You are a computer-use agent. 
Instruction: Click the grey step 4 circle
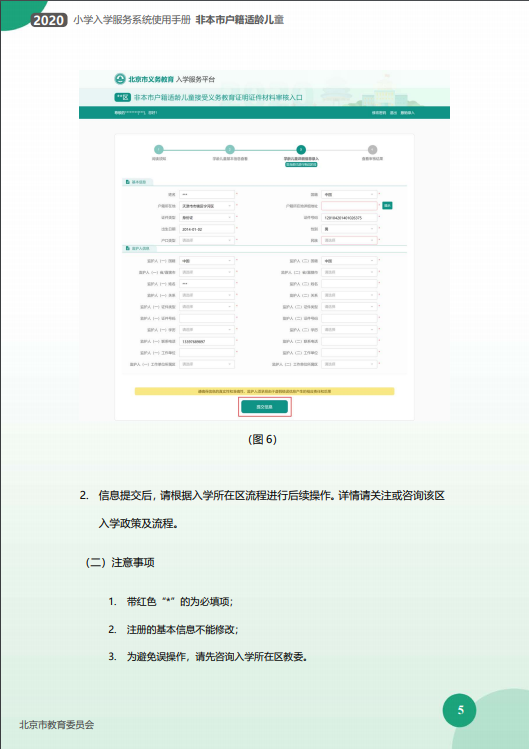pos(372,150)
